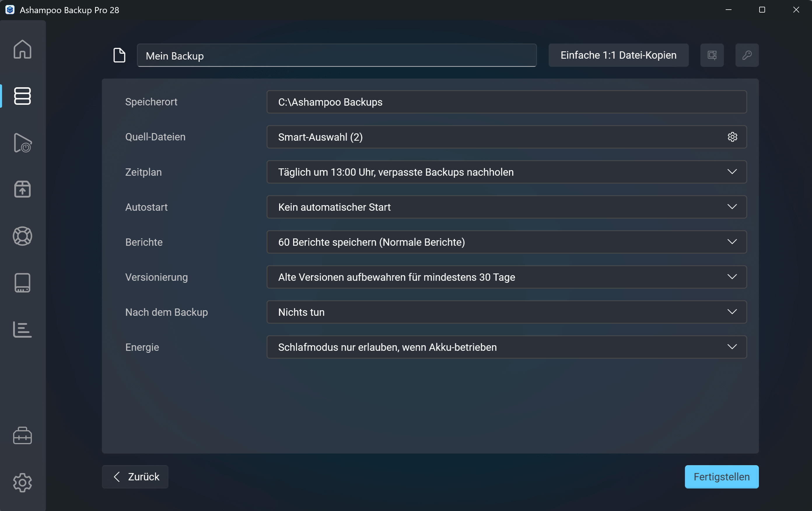This screenshot has width=812, height=511.
Task: Open the rescue lifebuoy icon
Action: (22, 236)
